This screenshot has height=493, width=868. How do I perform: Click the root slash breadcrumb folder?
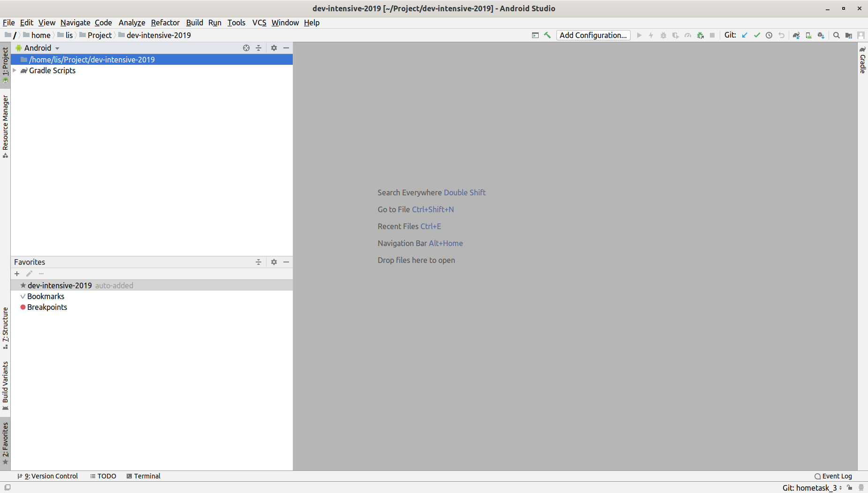(10, 35)
